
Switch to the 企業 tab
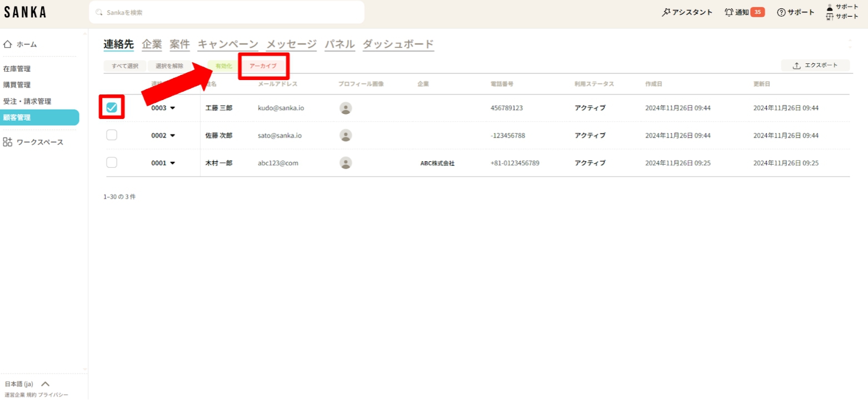pyautogui.click(x=152, y=44)
